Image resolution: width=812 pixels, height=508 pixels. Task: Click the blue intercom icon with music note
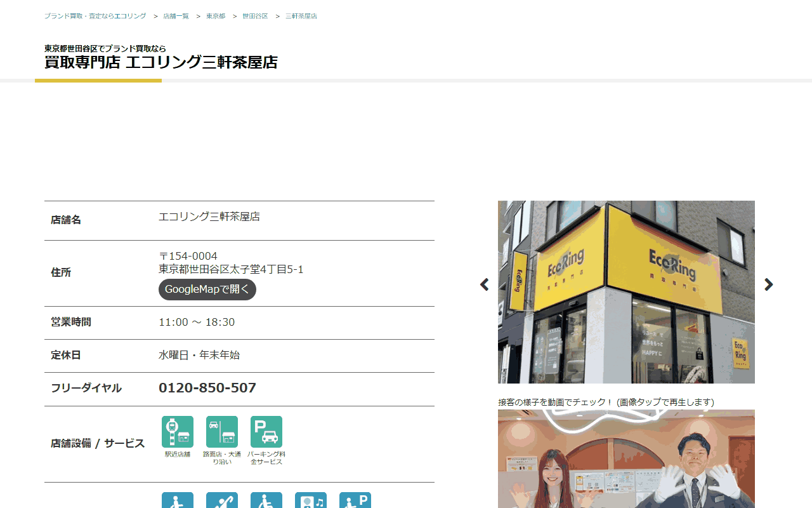click(x=311, y=500)
